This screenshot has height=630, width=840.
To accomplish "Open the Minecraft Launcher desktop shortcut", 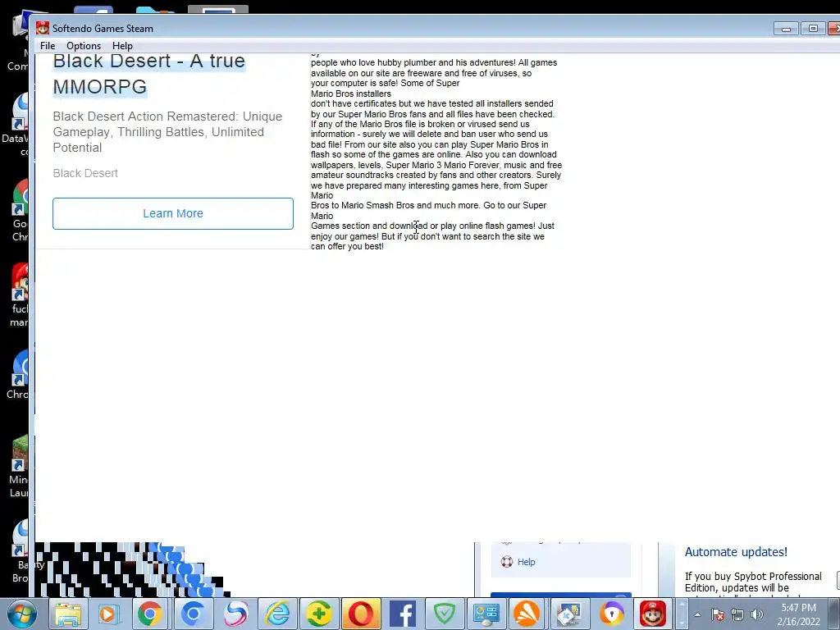I will tap(20, 466).
